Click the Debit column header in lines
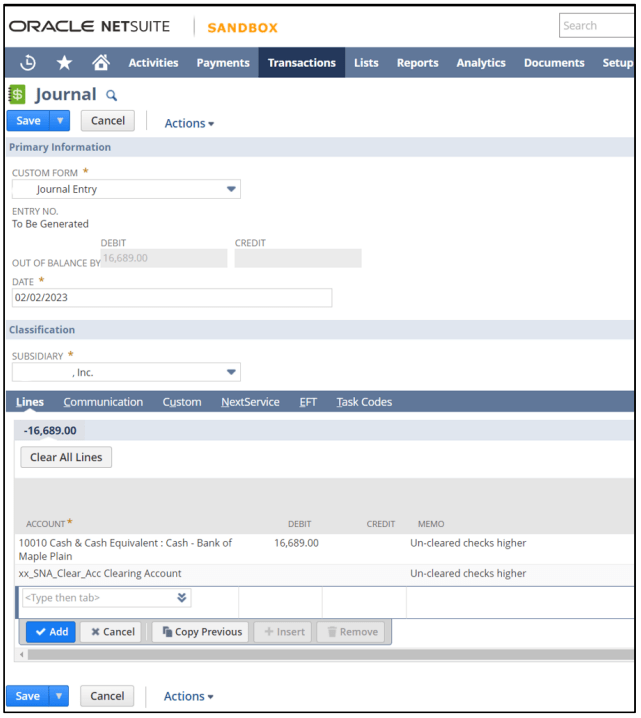 [299, 524]
